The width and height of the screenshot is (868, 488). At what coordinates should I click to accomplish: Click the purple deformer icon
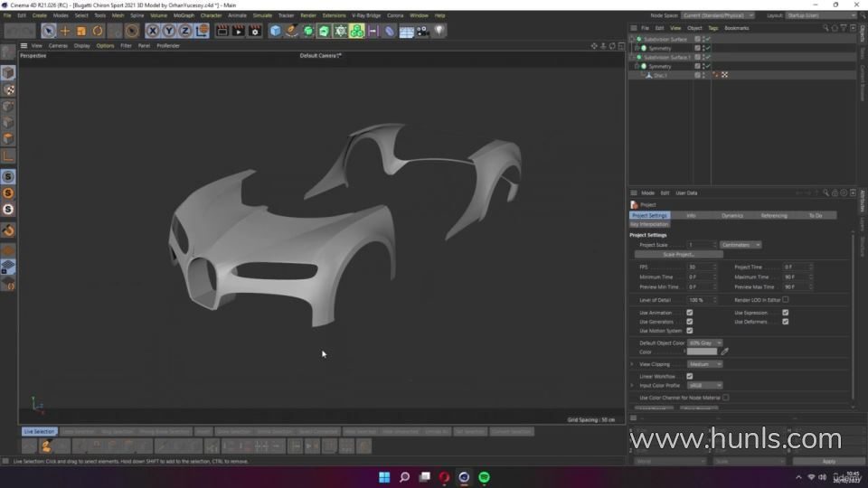pos(390,31)
